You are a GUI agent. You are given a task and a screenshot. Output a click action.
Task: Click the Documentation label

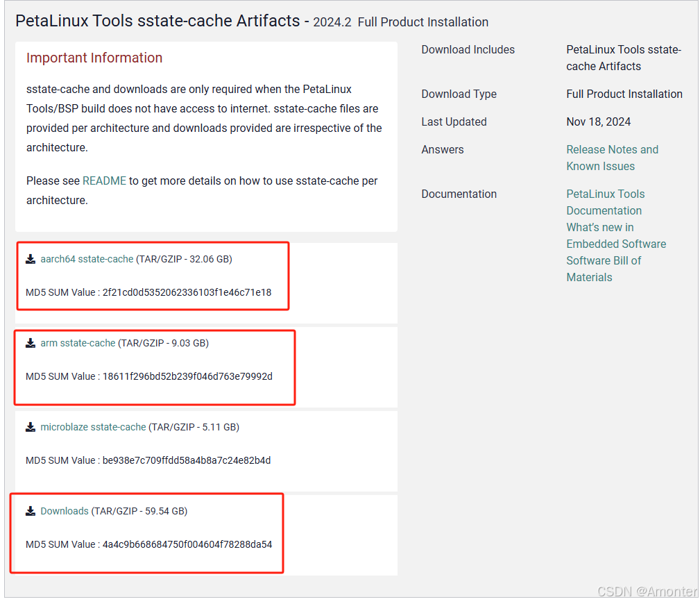click(459, 194)
